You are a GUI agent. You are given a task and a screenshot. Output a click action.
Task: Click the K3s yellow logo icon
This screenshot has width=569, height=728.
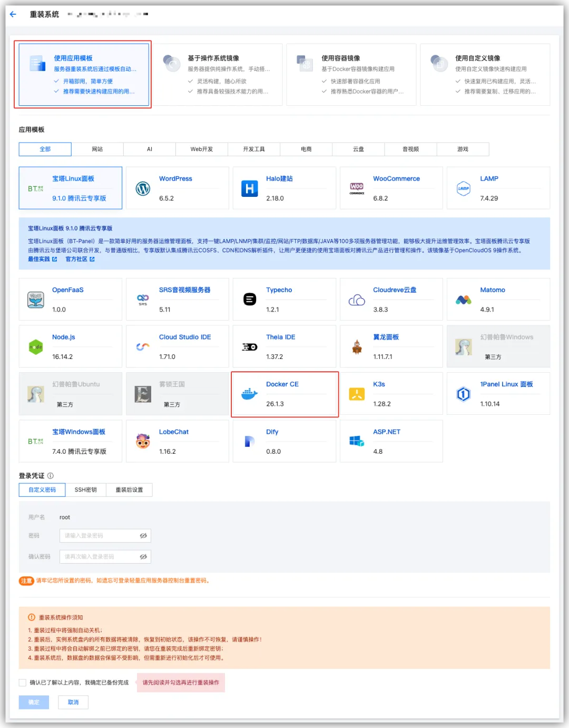(357, 394)
